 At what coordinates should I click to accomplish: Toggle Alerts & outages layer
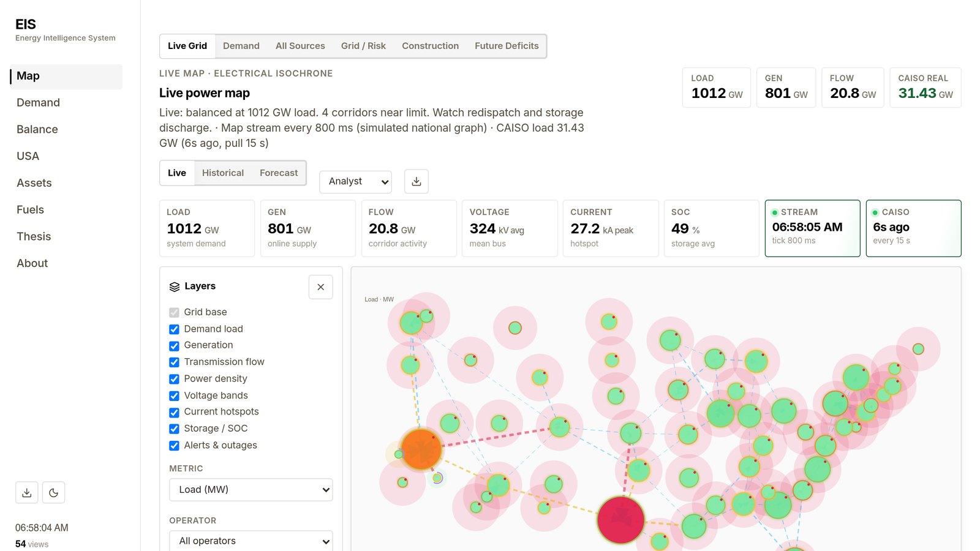click(174, 446)
